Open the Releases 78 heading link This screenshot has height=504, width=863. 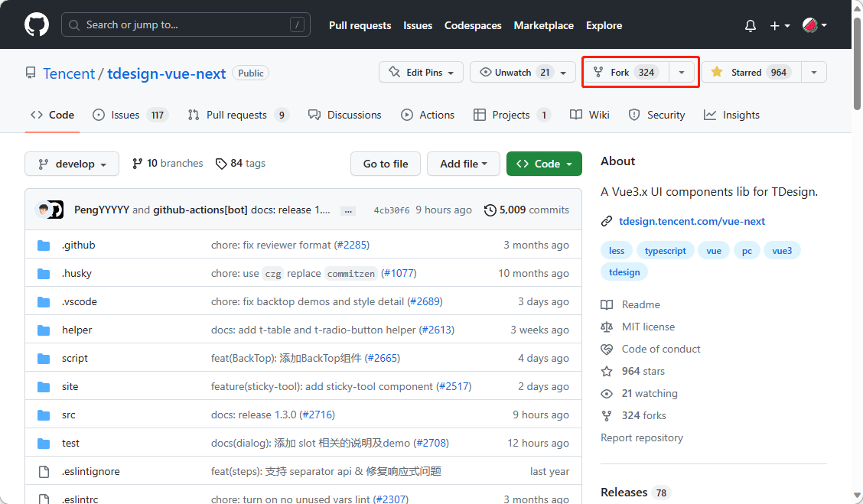click(x=636, y=493)
